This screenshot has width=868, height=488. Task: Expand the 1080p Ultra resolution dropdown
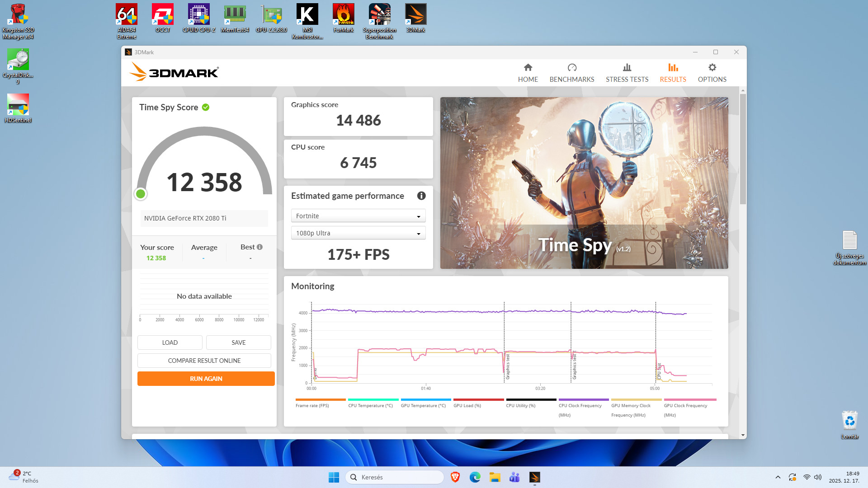coord(358,233)
